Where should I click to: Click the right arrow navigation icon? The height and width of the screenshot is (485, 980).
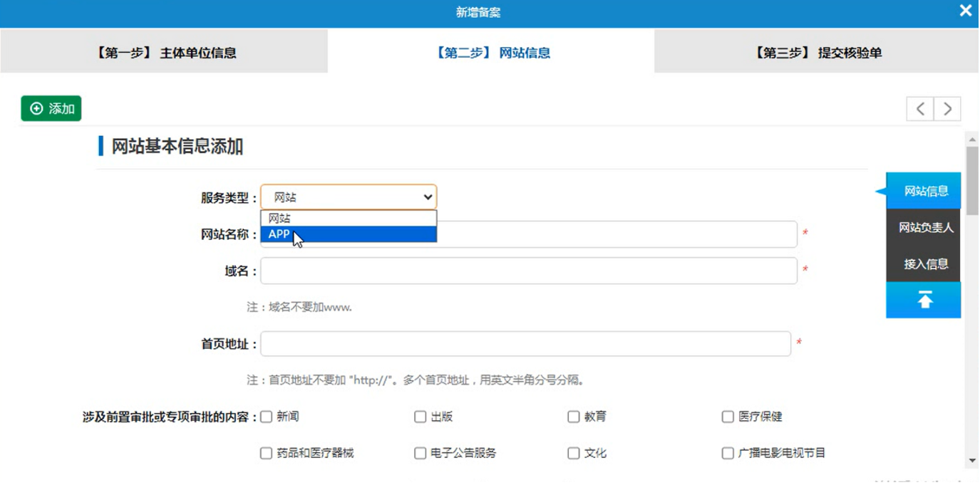pyautogui.click(x=947, y=108)
